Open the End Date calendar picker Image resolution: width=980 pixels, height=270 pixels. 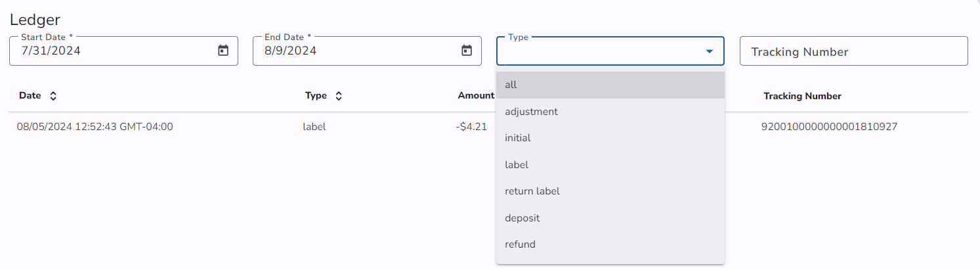tap(467, 51)
